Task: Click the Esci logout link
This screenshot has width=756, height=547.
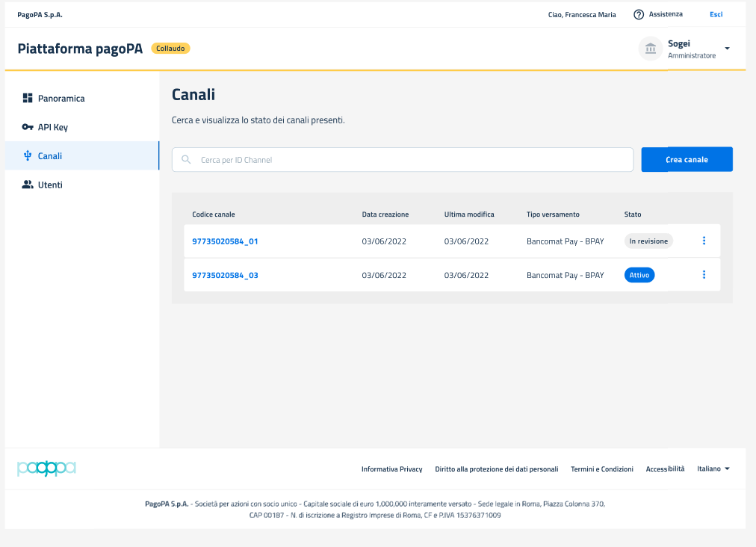Action: (716, 14)
